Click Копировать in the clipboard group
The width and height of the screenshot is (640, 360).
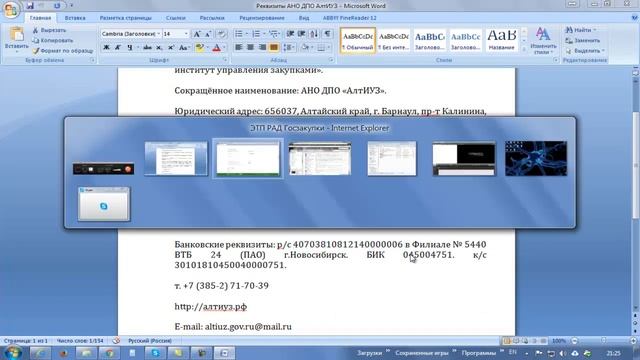pos(53,40)
